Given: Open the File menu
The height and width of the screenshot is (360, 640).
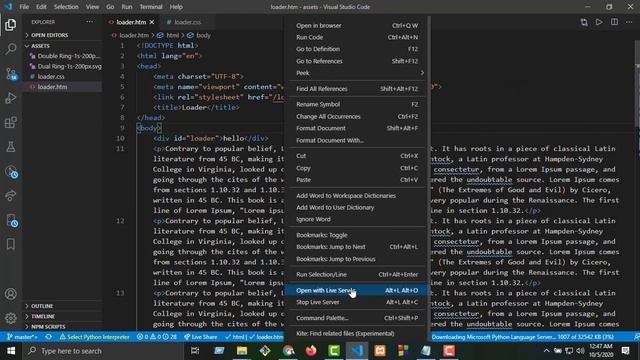Looking at the screenshot, I should (x=24, y=7).
